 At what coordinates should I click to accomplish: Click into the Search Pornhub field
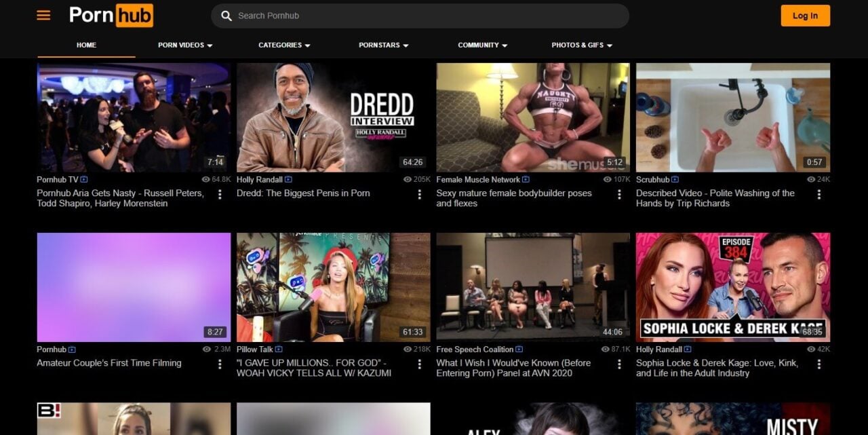click(x=420, y=16)
